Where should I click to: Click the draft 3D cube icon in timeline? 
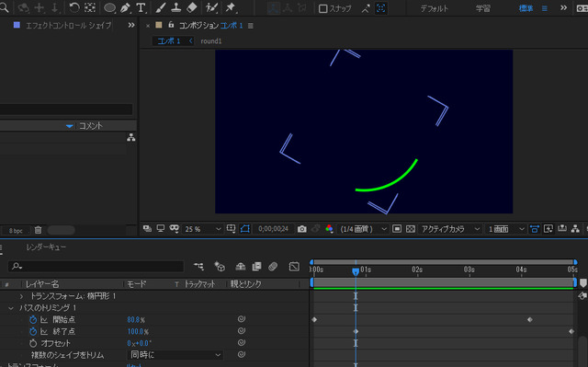click(220, 267)
